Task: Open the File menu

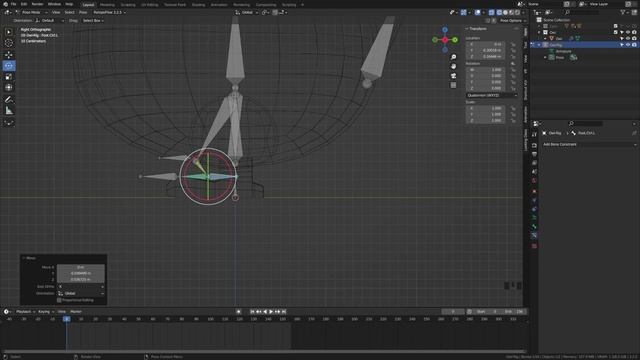Action: (x=13, y=4)
